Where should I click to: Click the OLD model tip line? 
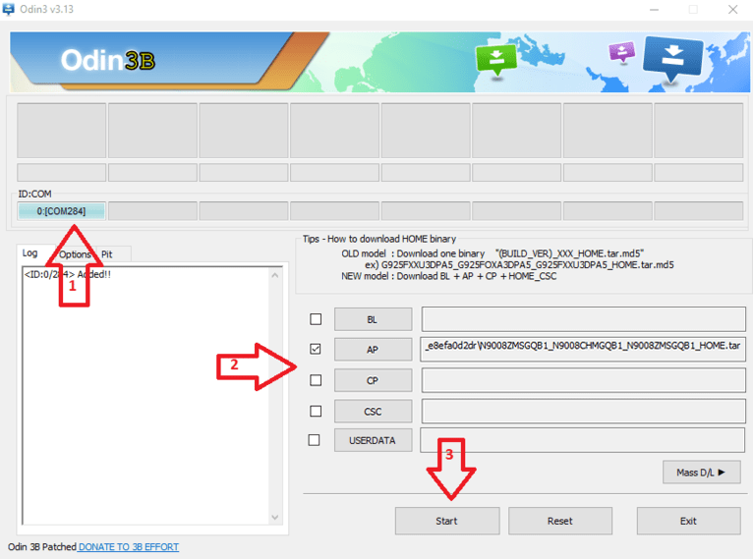click(493, 253)
